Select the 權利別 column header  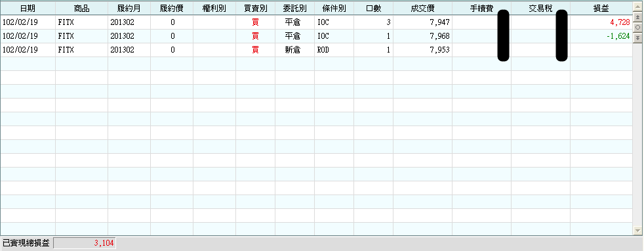click(x=214, y=8)
